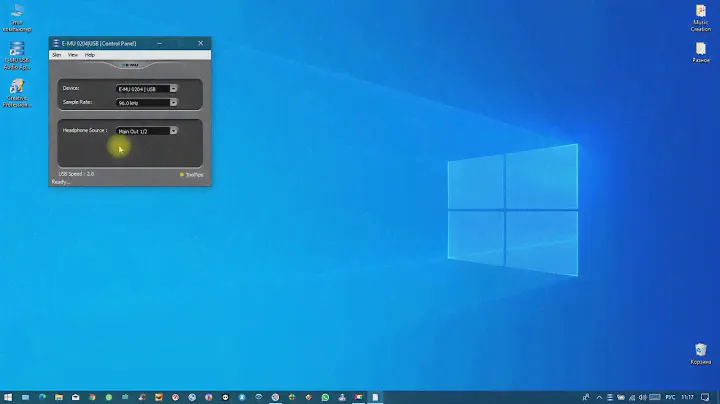
Task: Open the Skin menu
Action: [x=57, y=55]
